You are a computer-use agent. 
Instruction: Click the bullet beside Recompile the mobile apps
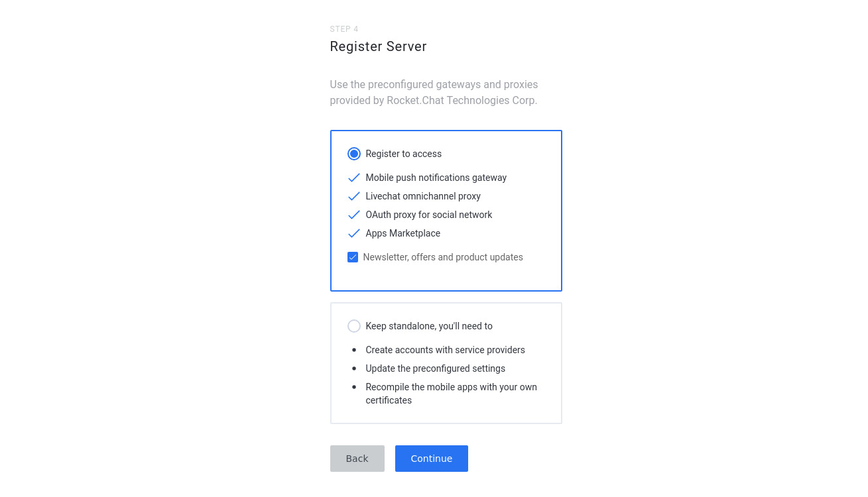point(354,387)
